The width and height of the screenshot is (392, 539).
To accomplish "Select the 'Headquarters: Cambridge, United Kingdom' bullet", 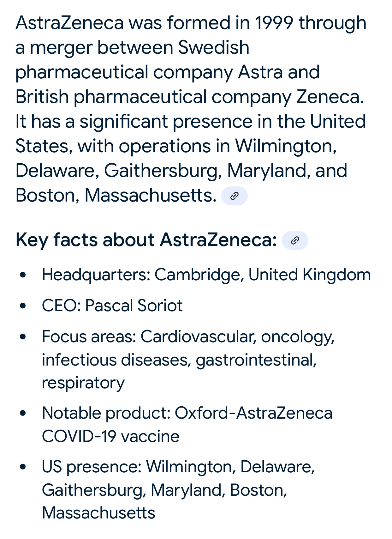I will pos(206,275).
